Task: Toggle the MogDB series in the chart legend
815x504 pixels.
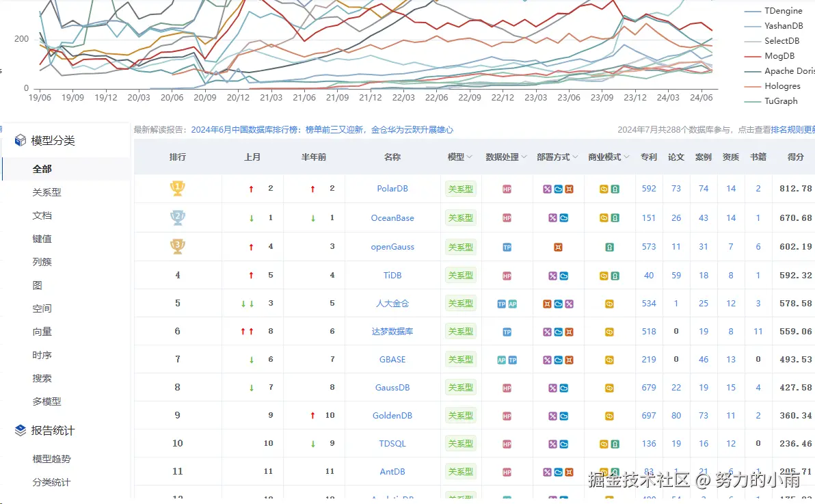Action: [770, 56]
